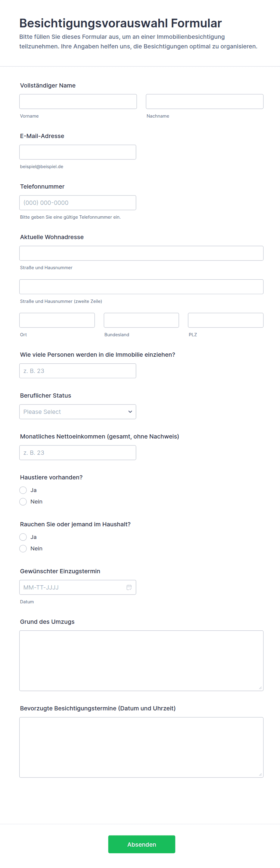Viewport: 280px width, 868px height.
Task: Click the Ort input field
Action: tap(57, 320)
